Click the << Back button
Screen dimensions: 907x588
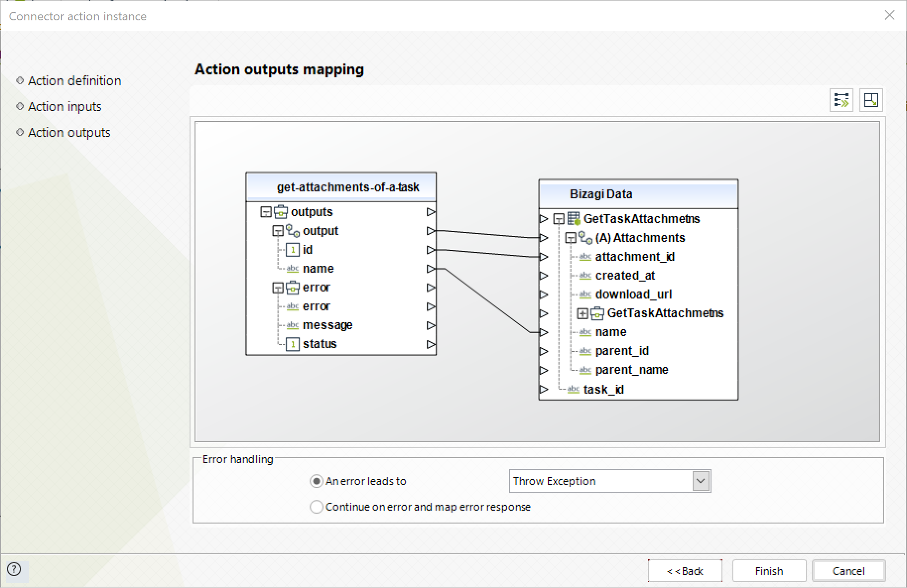click(685, 571)
